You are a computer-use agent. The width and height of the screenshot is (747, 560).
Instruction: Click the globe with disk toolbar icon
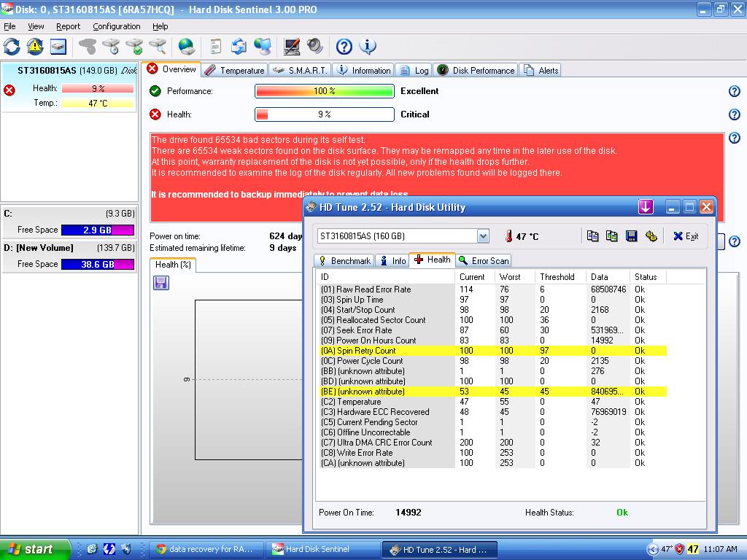pos(186,47)
